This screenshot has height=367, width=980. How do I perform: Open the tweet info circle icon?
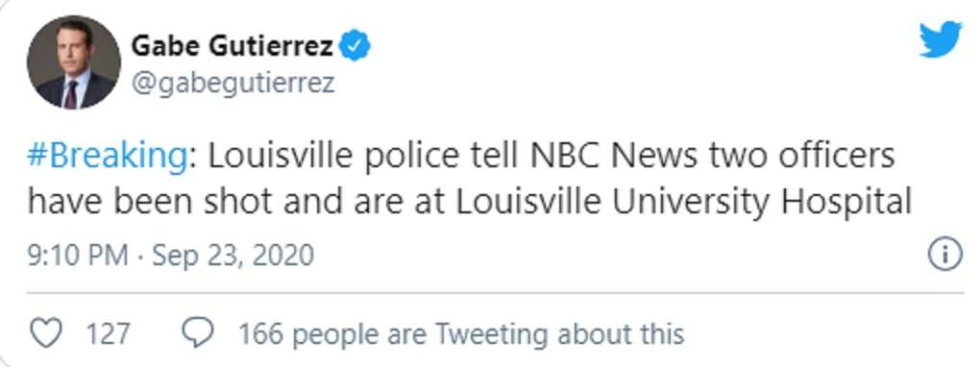(944, 256)
